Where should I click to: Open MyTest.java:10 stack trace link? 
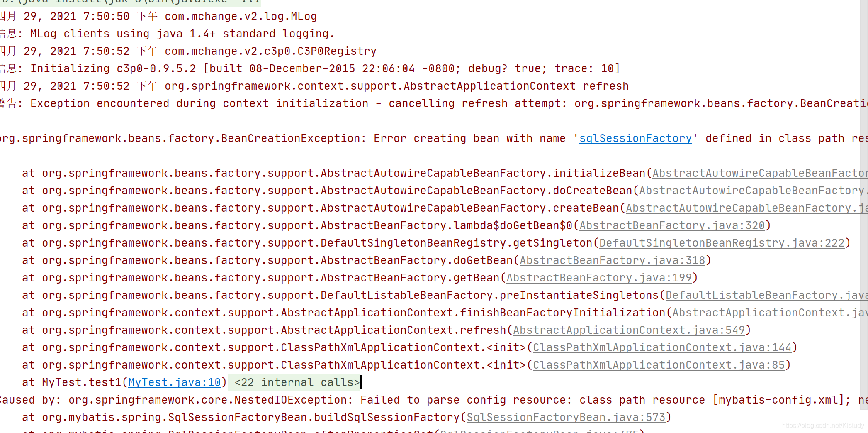click(175, 382)
